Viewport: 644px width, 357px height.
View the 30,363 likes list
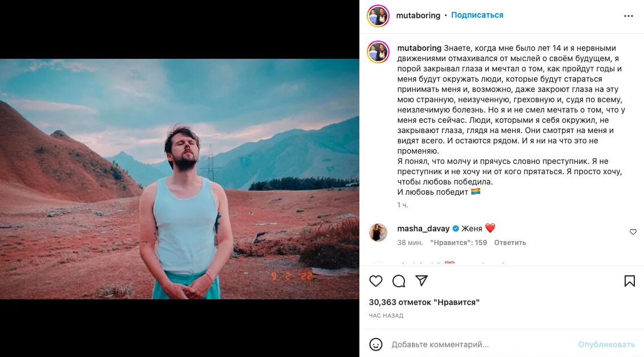tap(424, 302)
